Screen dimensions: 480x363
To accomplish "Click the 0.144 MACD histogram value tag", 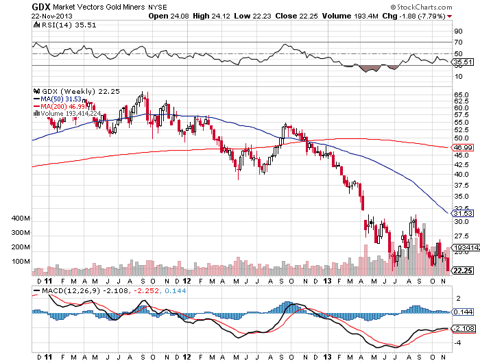I will pyautogui.click(x=463, y=312).
